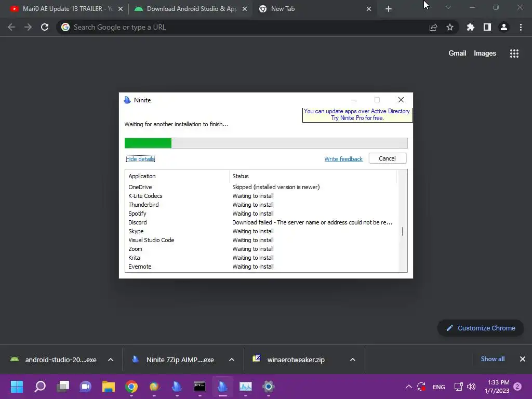
Task: Select the Skype row
Action: (x=261, y=231)
